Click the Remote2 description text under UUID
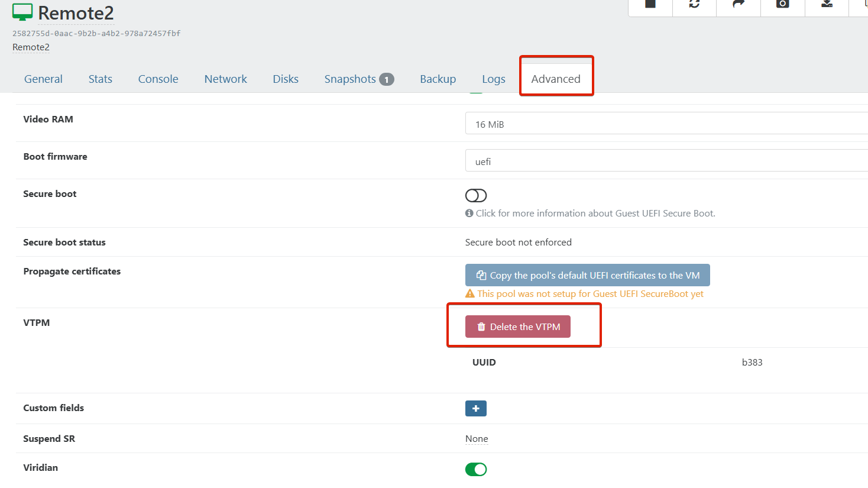Image resolution: width=868 pixels, height=488 pixels. coord(31,47)
